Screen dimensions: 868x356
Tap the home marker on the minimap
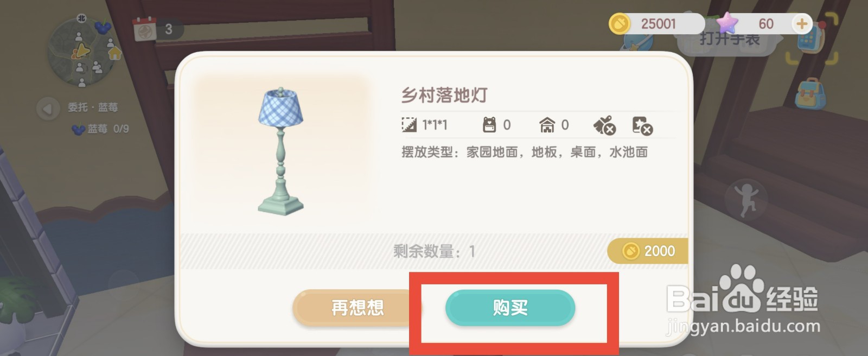(x=114, y=53)
